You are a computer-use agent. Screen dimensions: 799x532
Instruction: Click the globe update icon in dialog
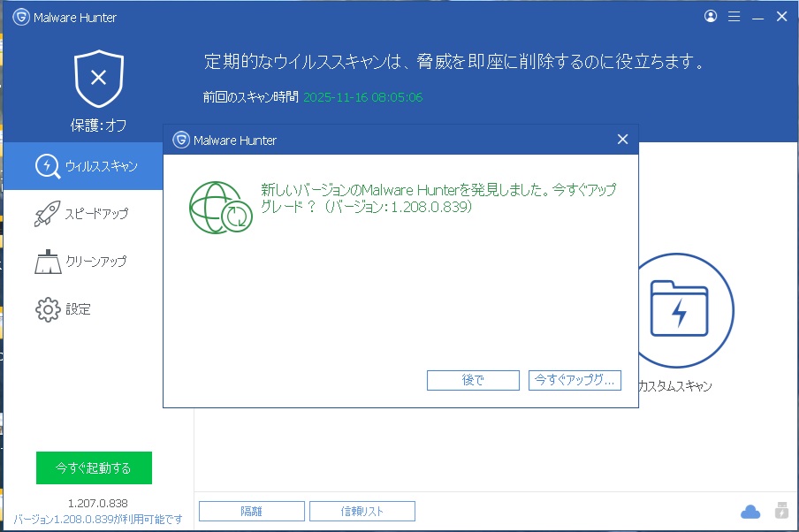point(221,208)
